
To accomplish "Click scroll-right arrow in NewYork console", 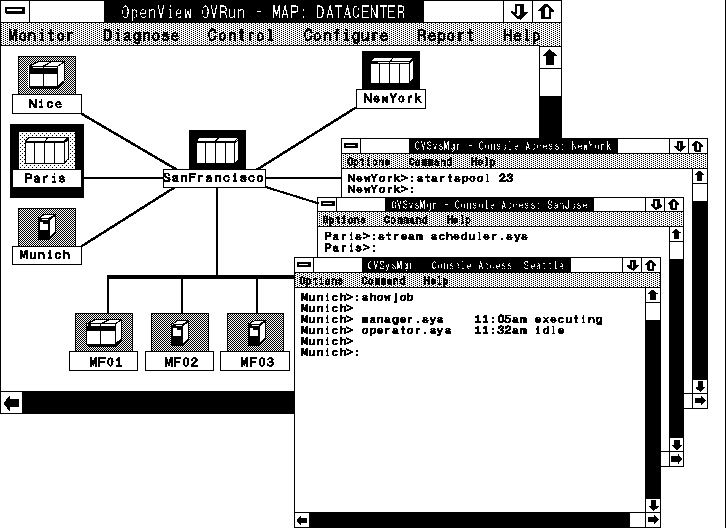I will [x=700, y=400].
